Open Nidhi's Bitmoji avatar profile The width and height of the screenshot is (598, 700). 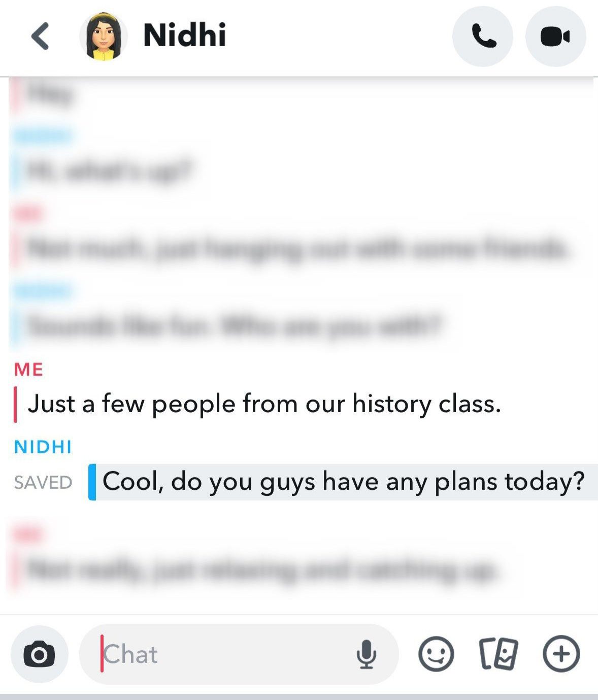click(x=103, y=36)
